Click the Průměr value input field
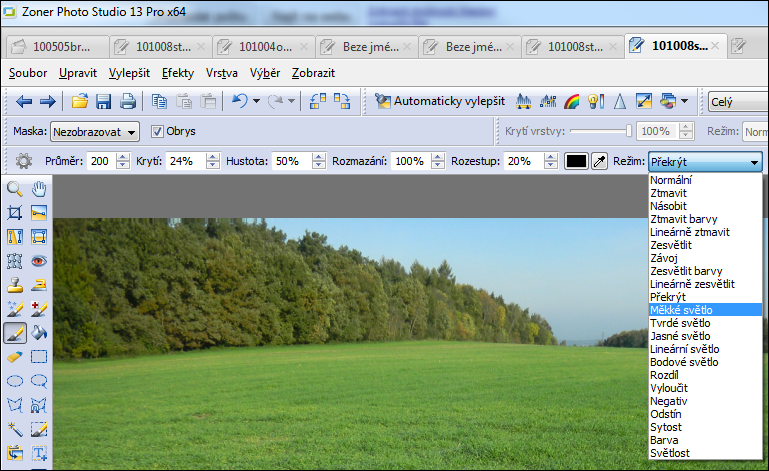This screenshot has width=769, height=471. (x=101, y=162)
